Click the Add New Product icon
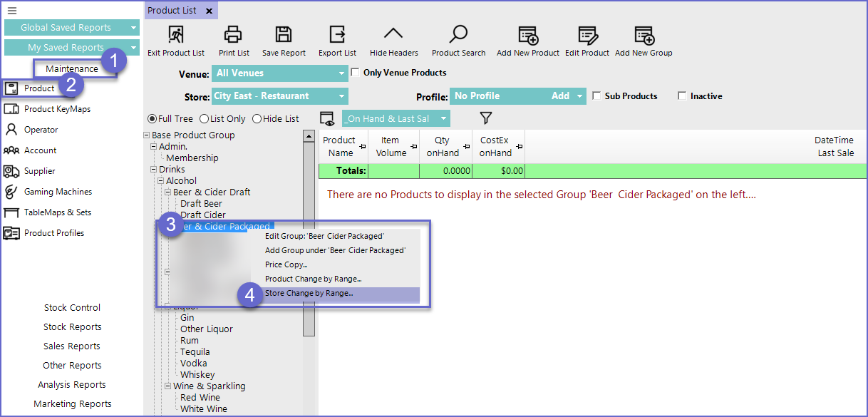 [x=528, y=35]
